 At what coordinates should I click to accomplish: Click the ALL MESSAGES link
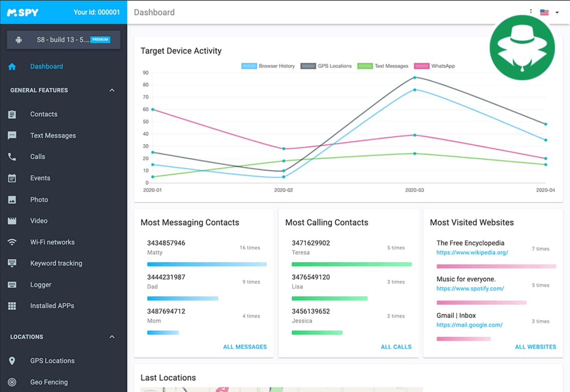(x=245, y=346)
